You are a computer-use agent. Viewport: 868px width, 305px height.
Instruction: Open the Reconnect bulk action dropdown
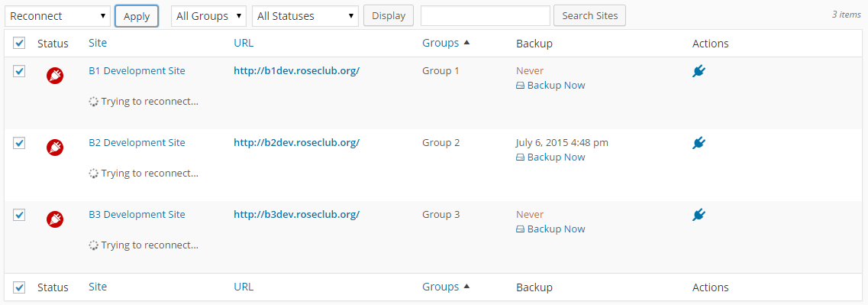(x=58, y=16)
